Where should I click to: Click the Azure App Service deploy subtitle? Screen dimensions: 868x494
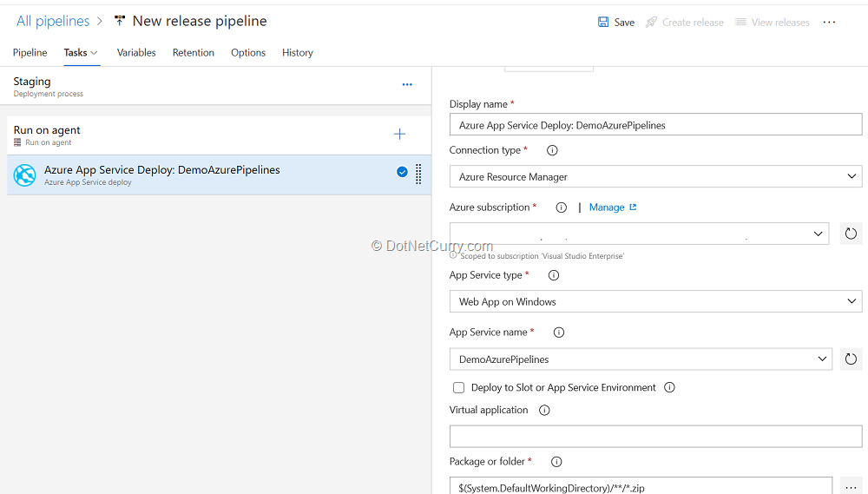[x=88, y=182]
